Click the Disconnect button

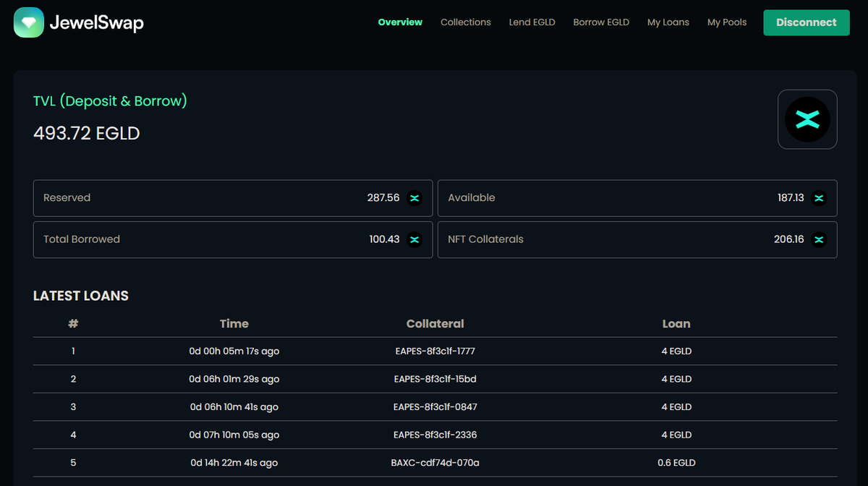807,22
